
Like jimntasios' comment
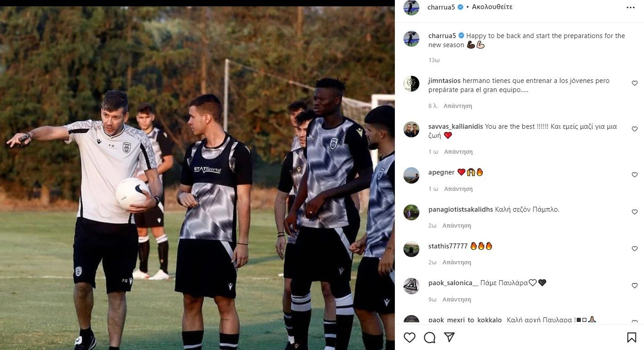coord(634,83)
